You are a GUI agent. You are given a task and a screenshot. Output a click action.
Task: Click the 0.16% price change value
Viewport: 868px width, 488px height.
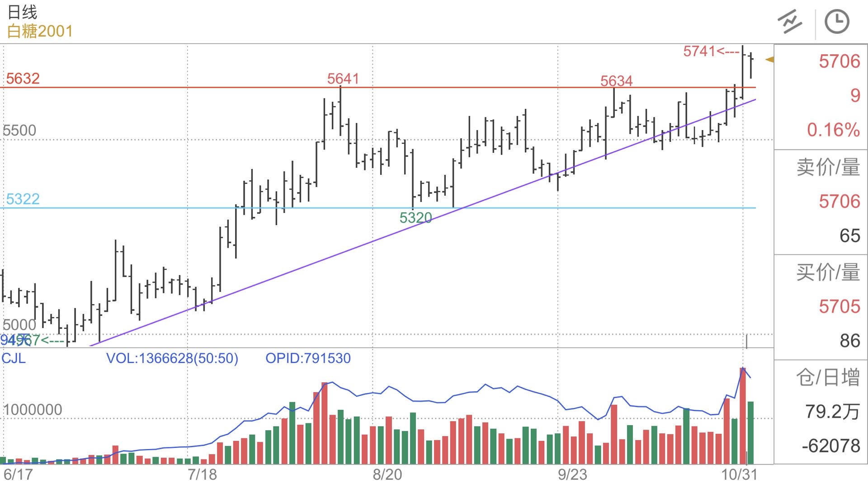(833, 130)
